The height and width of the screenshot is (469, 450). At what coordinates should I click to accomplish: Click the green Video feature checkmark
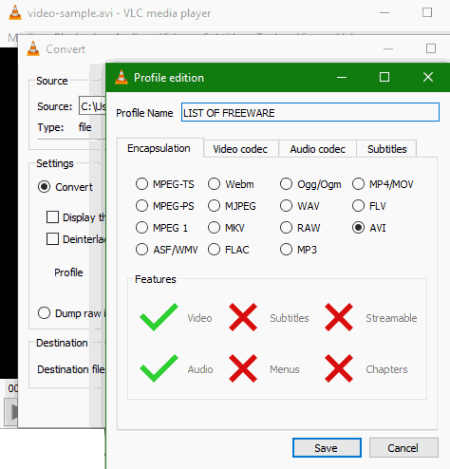(159, 317)
